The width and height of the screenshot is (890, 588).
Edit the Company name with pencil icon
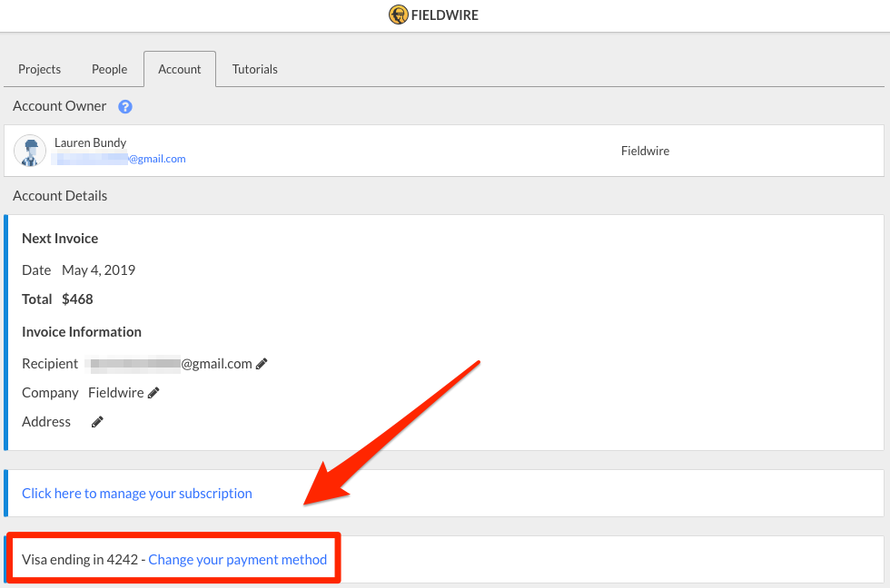coord(153,393)
